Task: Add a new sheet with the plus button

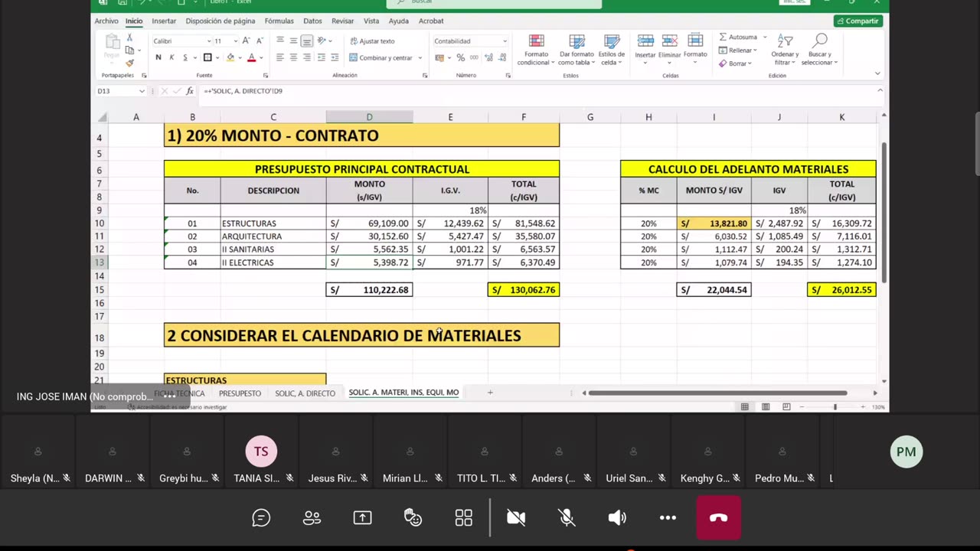Action: [490, 393]
